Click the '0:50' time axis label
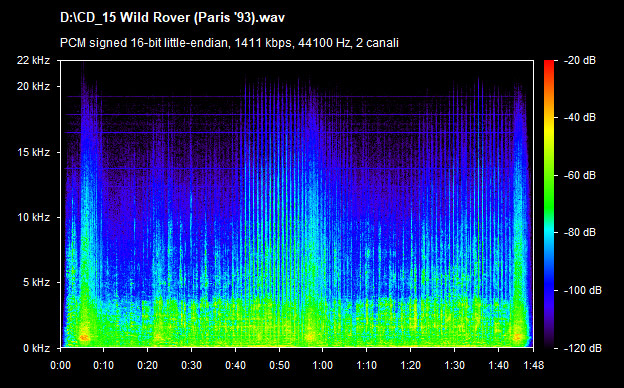Image resolution: width=624 pixels, height=388 pixels. point(279,365)
